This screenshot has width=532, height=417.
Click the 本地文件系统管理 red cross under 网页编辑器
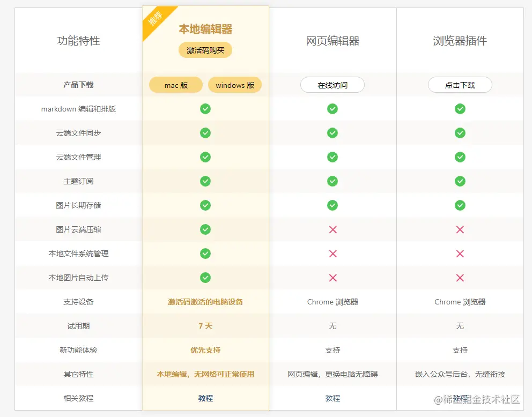pos(333,254)
